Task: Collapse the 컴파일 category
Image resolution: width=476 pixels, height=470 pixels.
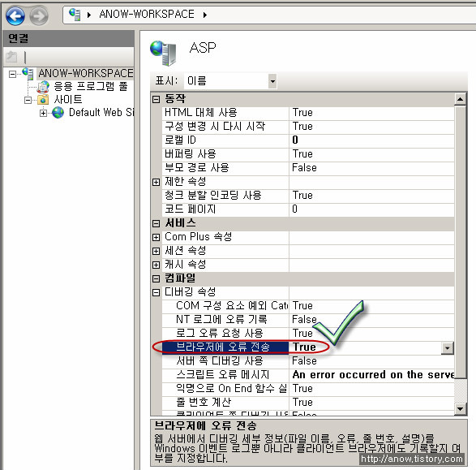Action: click(156, 278)
